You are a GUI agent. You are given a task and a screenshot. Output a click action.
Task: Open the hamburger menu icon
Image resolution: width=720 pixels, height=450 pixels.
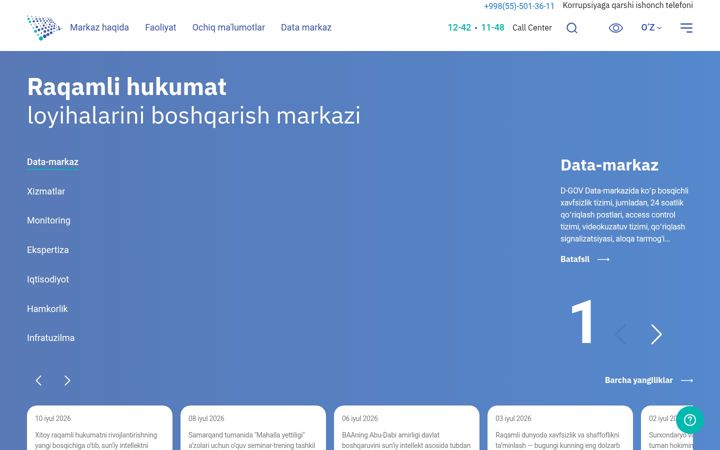686,28
